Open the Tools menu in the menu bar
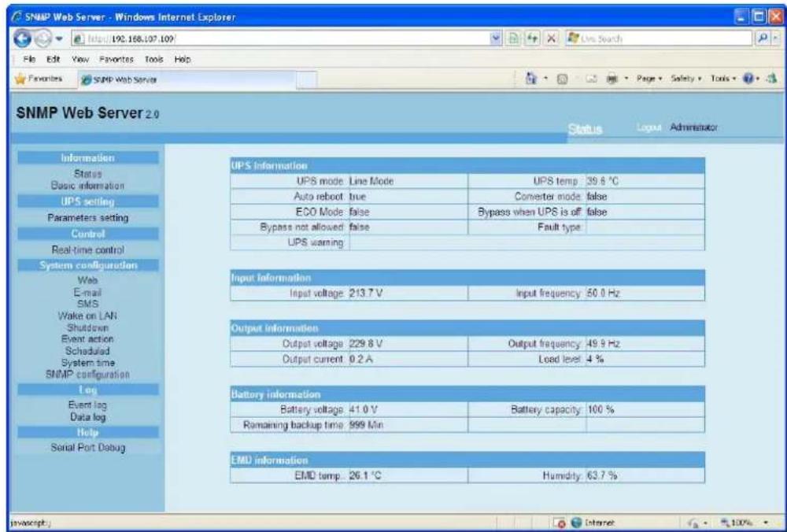787x532 pixels. click(x=154, y=59)
